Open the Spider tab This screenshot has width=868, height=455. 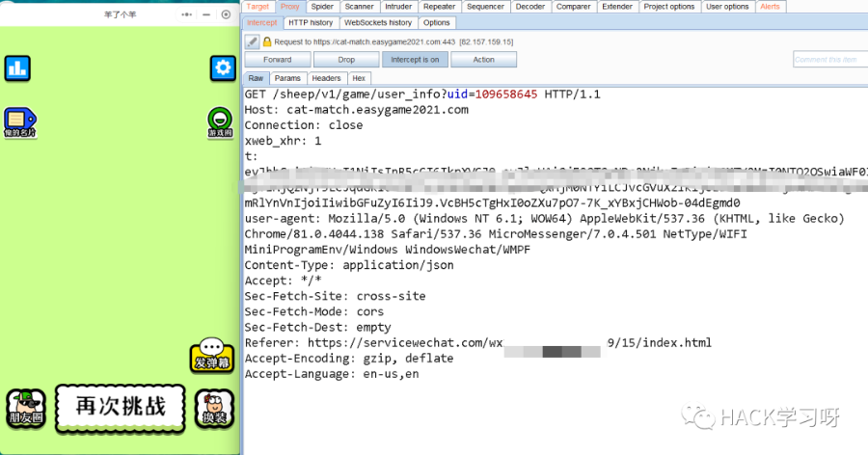click(322, 7)
